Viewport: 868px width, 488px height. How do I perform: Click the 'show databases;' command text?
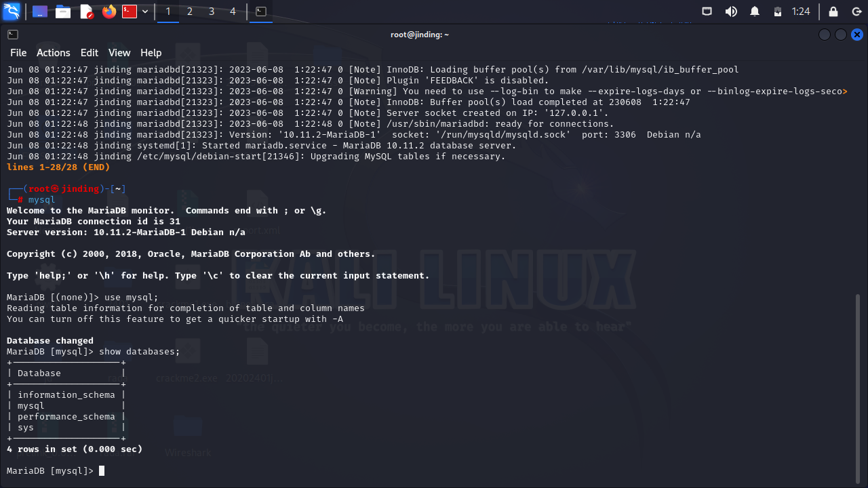[x=140, y=351]
